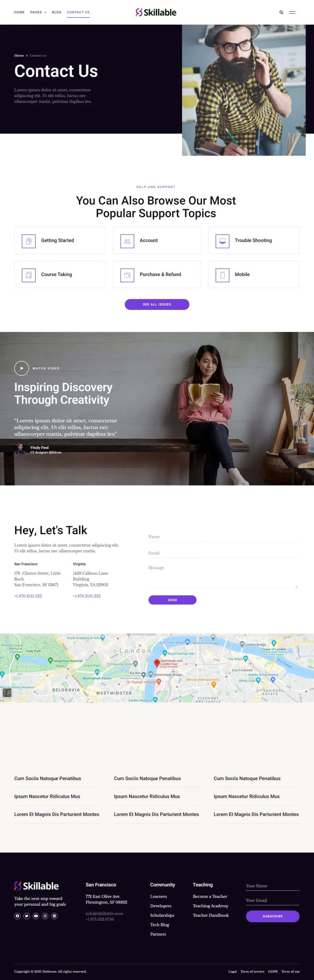Go to the Home menu item
The width and height of the screenshot is (314, 980).
pos(19,13)
